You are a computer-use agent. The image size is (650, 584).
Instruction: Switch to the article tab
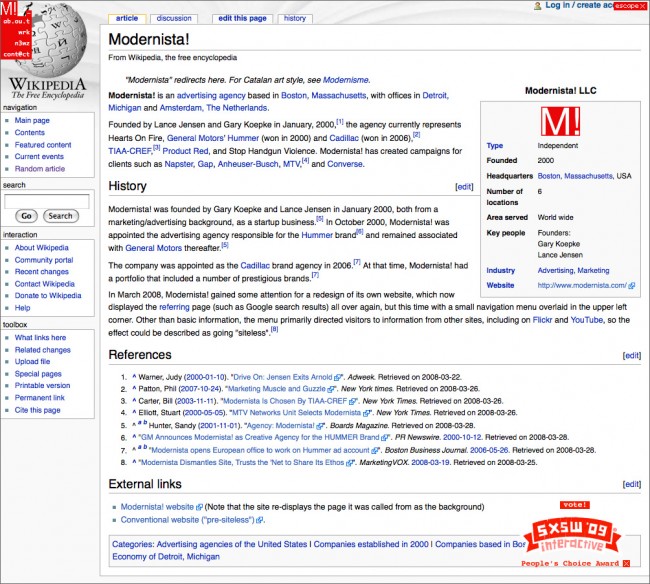click(127, 18)
